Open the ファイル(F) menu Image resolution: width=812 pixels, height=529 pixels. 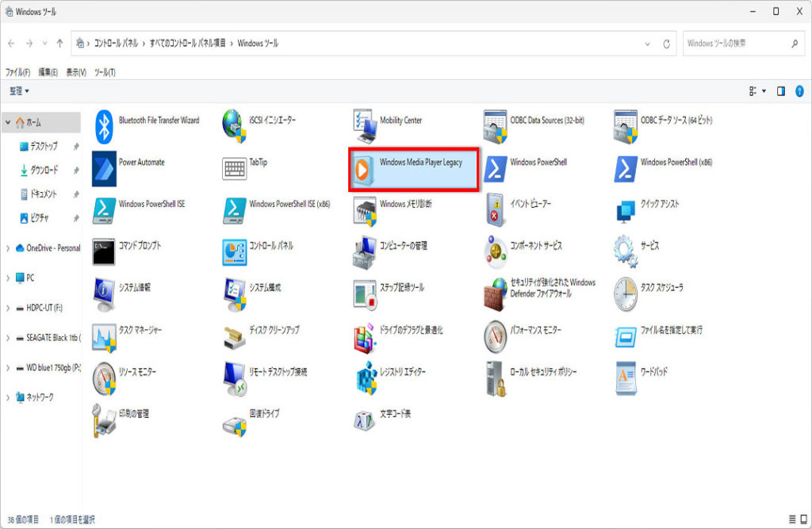(x=17, y=72)
